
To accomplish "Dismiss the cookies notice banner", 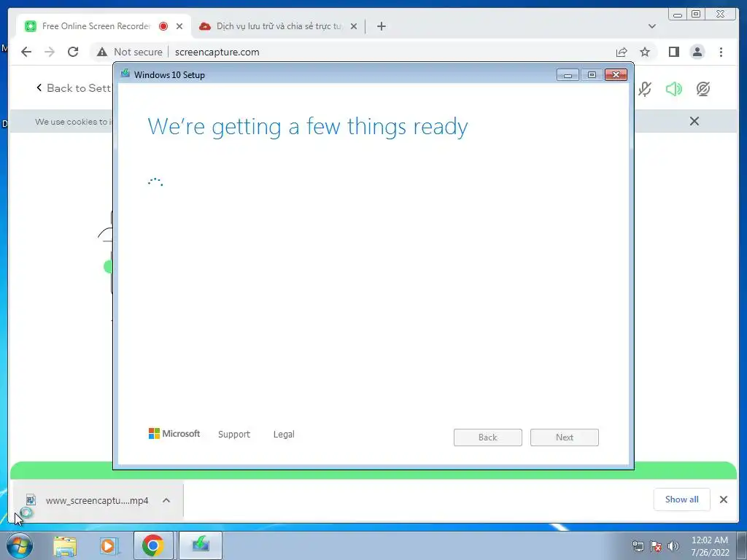I will click(694, 122).
